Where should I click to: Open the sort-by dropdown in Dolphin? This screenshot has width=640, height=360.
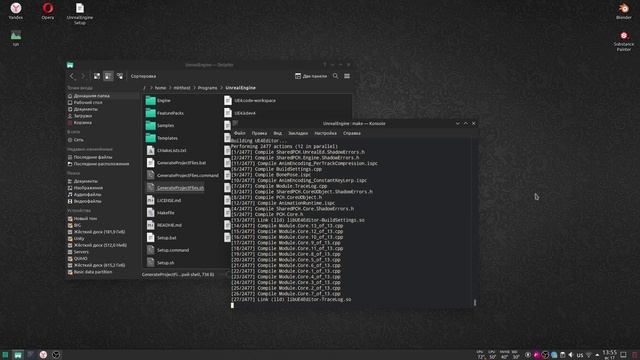143,76
